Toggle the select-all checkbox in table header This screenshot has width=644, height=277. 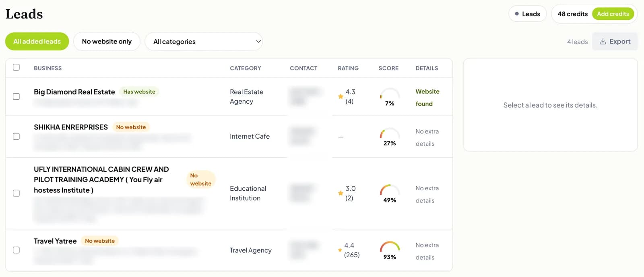tap(16, 67)
